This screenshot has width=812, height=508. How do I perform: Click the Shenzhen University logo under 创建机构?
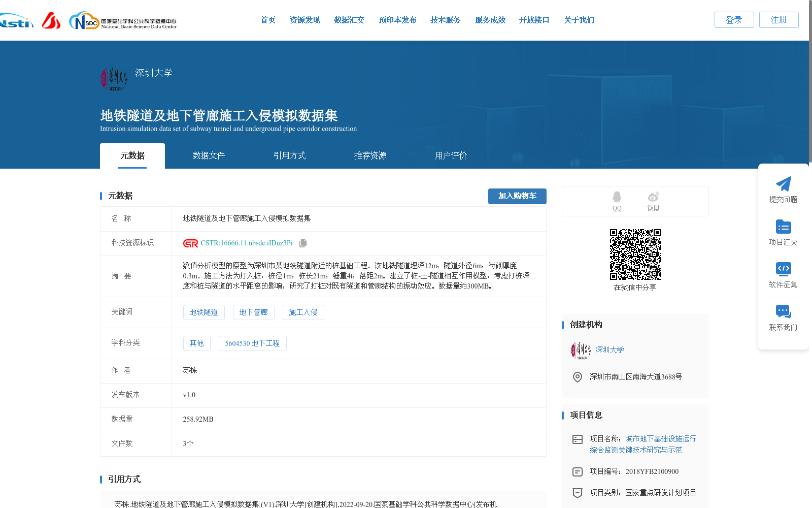tap(581, 350)
